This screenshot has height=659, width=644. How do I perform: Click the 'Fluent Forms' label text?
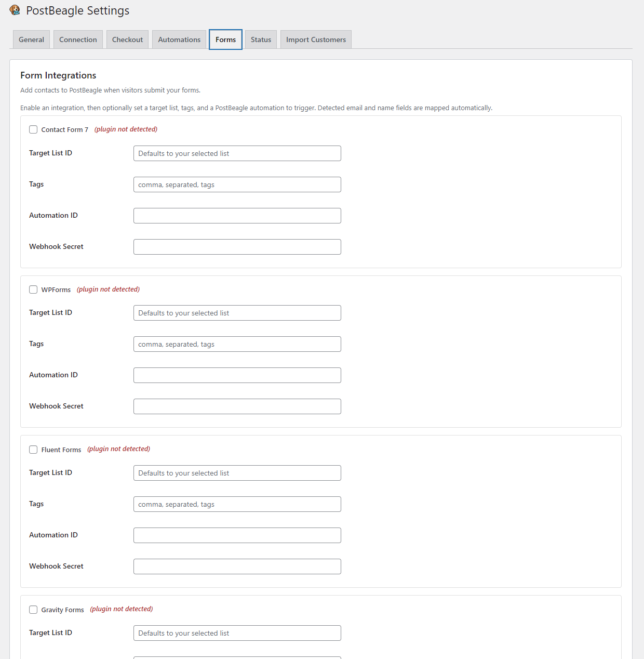tap(61, 450)
